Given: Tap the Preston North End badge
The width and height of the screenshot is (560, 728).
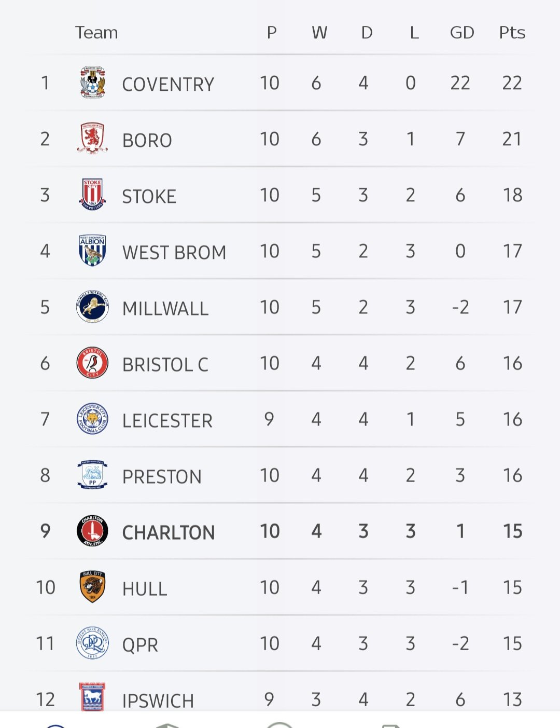Looking at the screenshot, I should 92,475.
